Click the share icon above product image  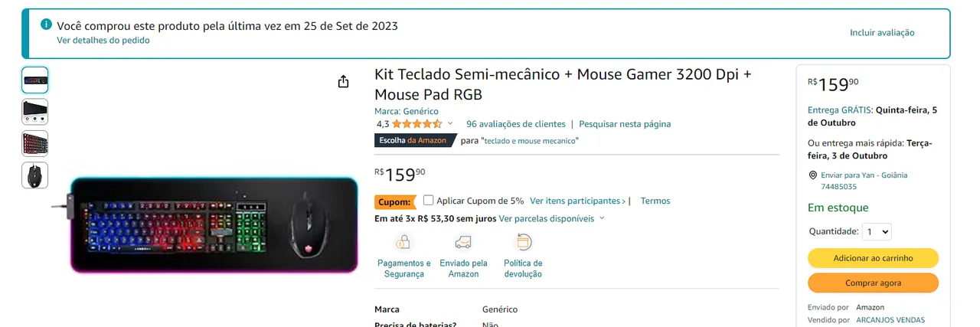pos(343,82)
